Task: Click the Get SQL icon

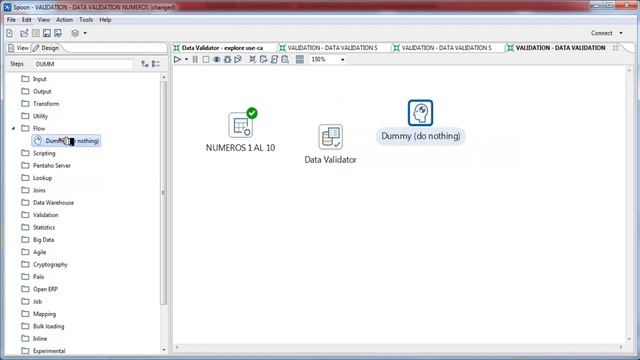Action: pos(274,60)
